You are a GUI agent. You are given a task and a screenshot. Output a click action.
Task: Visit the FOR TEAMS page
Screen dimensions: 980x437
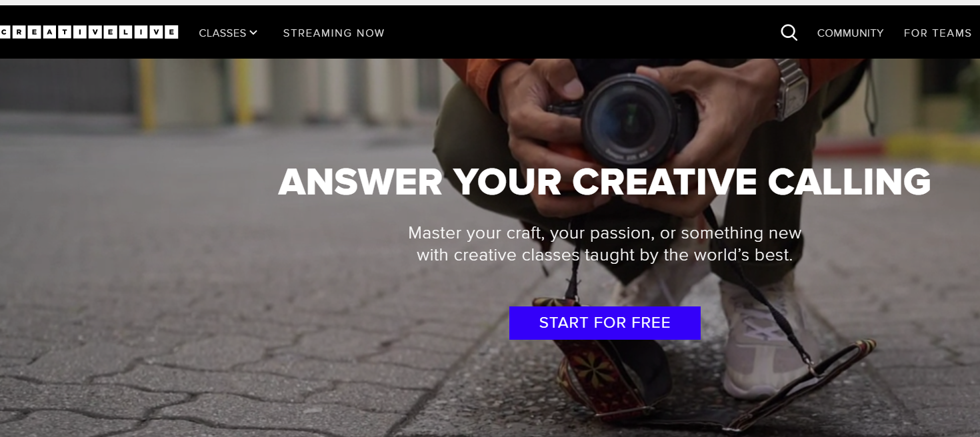coord(937,33)
